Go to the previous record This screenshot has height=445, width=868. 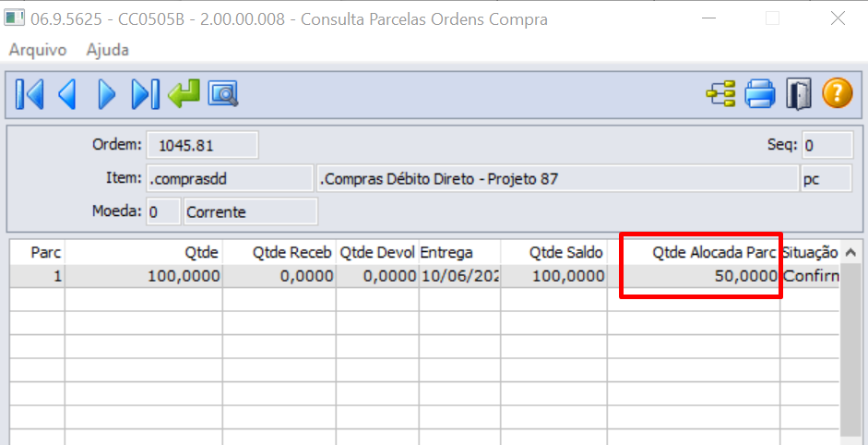click(67, 94)
